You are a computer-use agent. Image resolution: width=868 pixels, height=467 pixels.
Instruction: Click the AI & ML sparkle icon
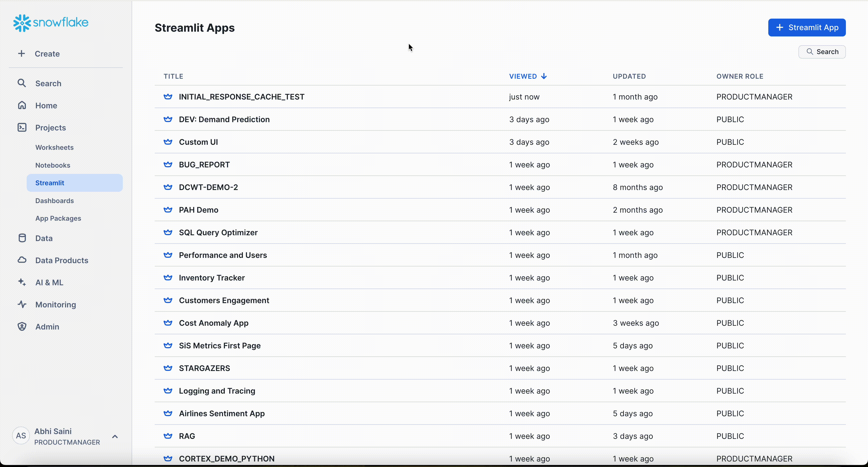click(x=22, y=282)
